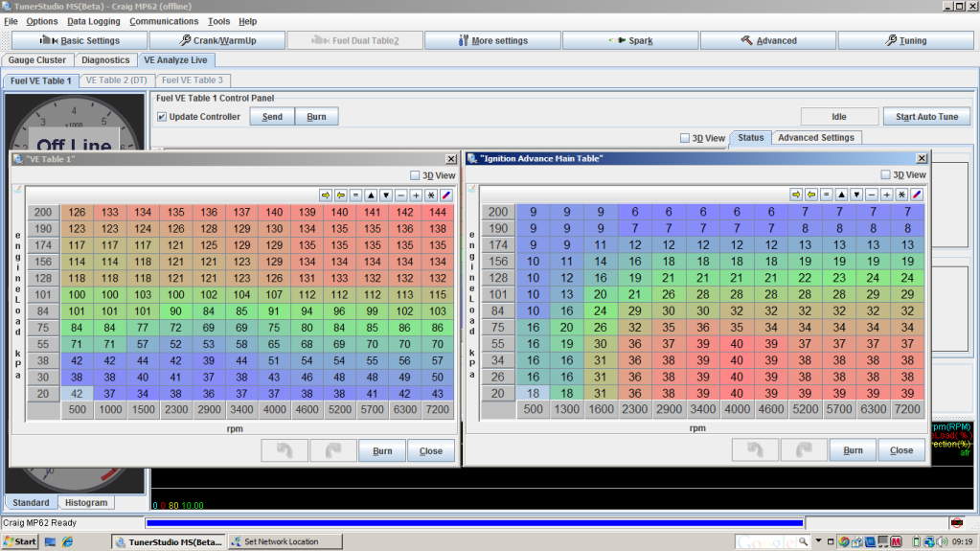Select the VE Table 2 (DT) tab
Image resolution: width=980 pixels, height=551 pixels.
pyautogui.click(x=116, y=80)
